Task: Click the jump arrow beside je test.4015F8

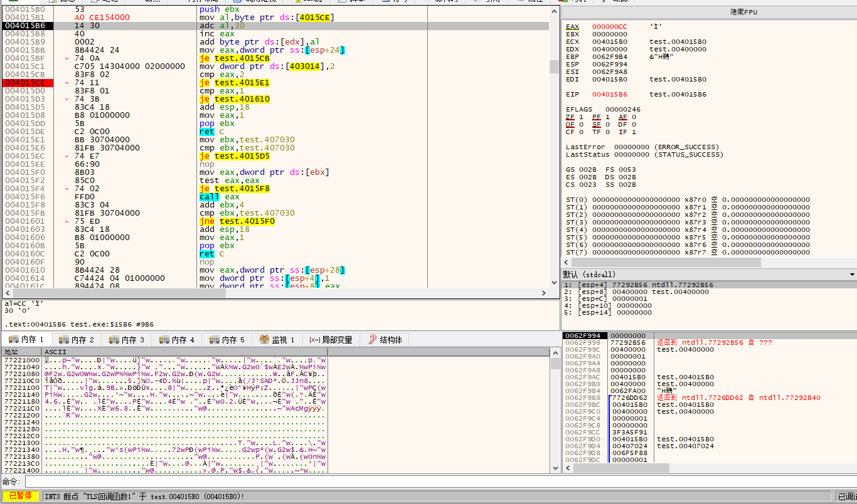Action: (67, 189)
